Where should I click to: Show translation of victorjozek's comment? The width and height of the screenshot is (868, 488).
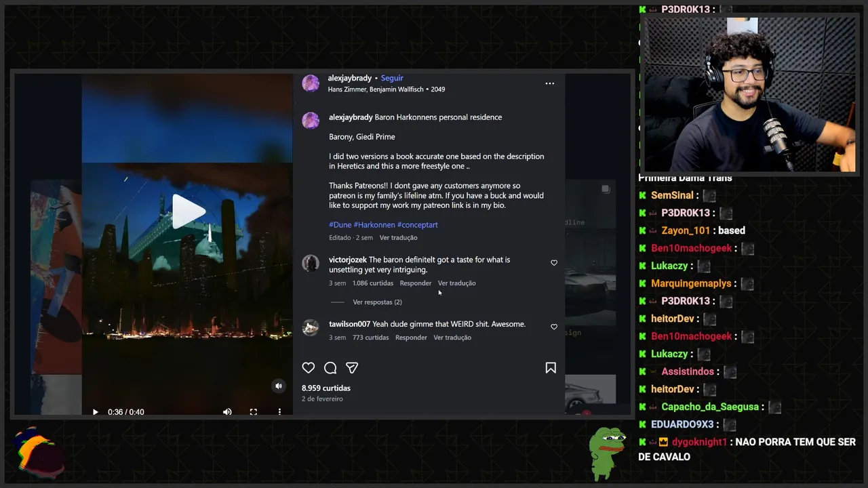click(456, 283)
